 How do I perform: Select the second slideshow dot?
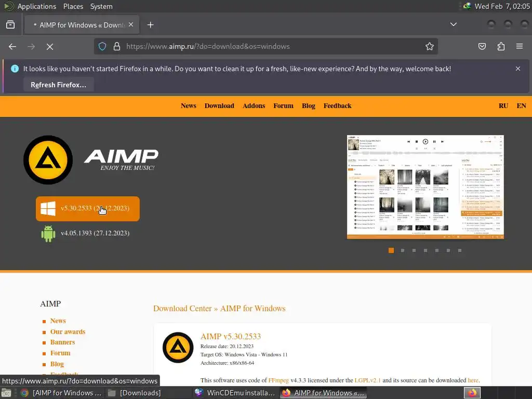click(x=403, y=250)
